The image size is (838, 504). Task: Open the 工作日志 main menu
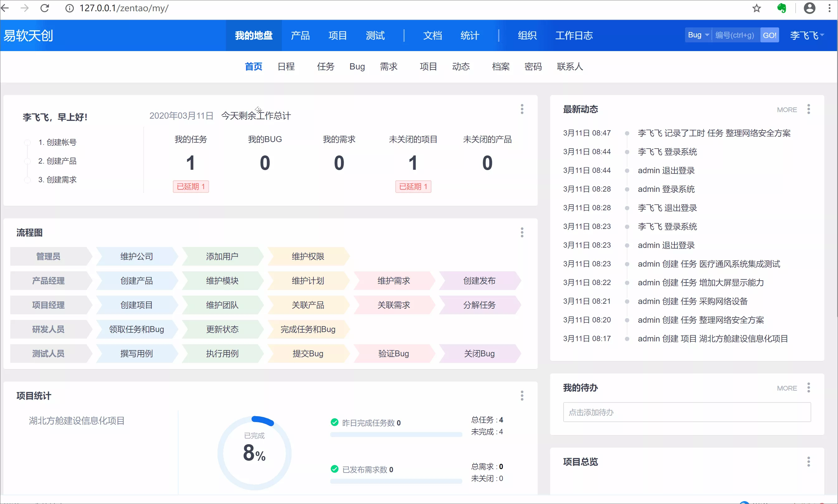pyautogui.click(x=574, y=35)
